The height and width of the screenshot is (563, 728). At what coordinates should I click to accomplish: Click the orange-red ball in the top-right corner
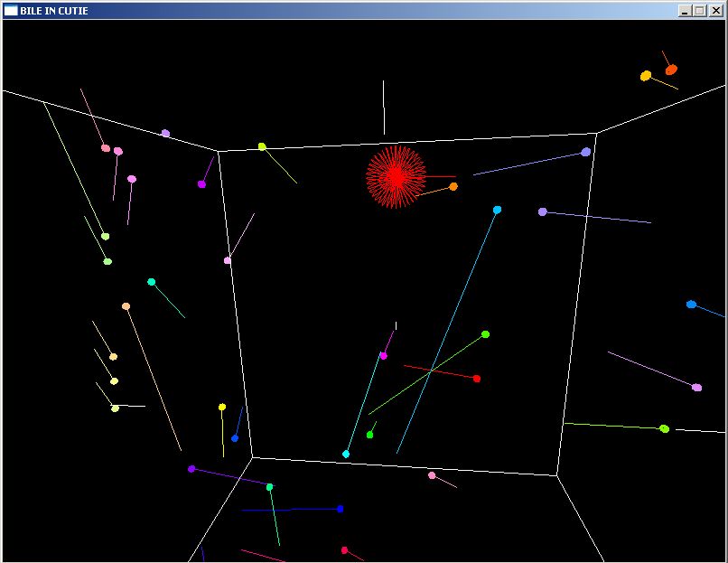pyautogui.click(x=671, y=70)
